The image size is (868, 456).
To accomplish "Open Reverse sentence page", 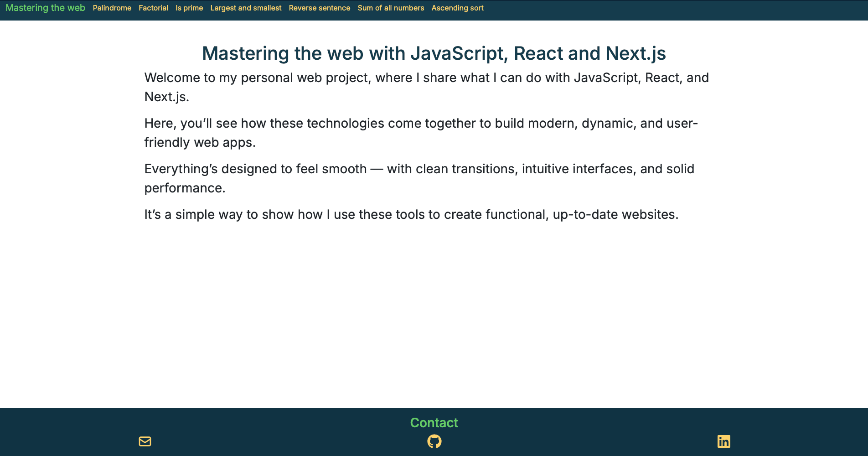I will click(x=320, y=8).
